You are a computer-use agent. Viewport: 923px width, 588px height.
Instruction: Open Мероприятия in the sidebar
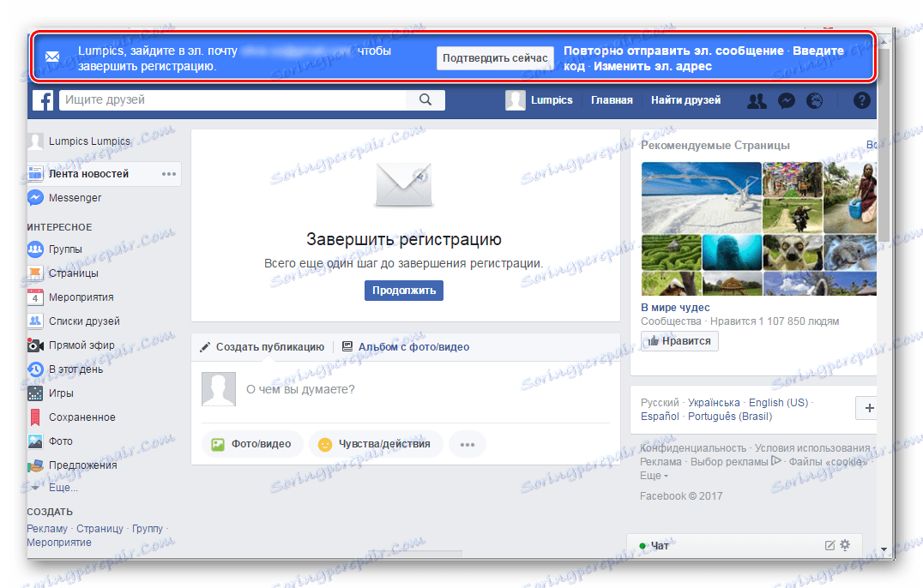tap(70, 297)
